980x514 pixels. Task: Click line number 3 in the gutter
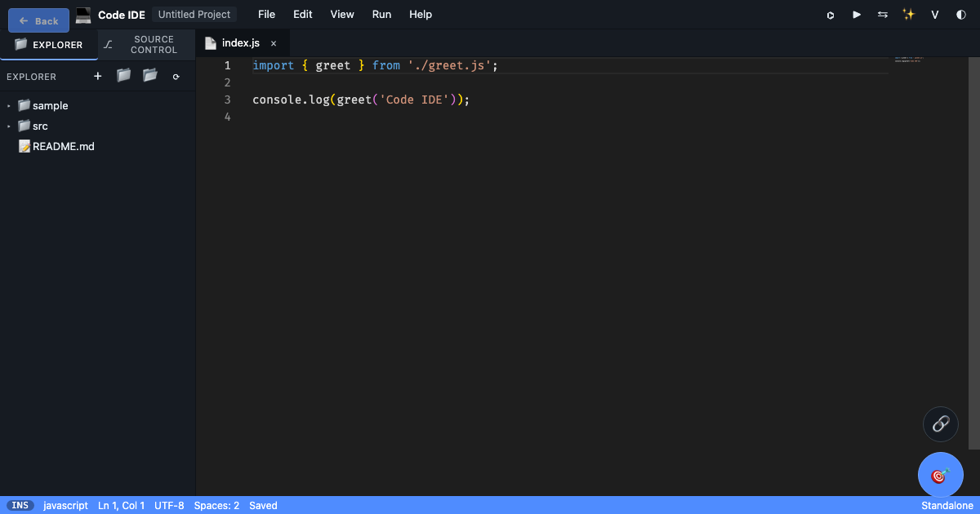click(227, 100)
